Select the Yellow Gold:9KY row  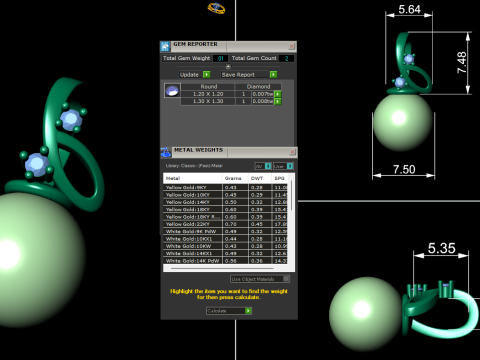tap(225, 187)
